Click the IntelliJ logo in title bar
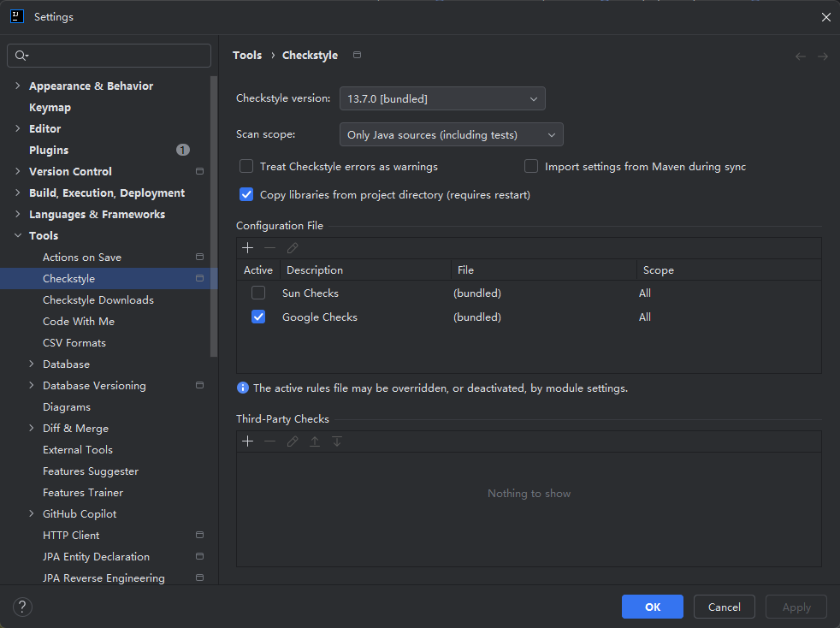The image size is (840, 628). [17, 16]
